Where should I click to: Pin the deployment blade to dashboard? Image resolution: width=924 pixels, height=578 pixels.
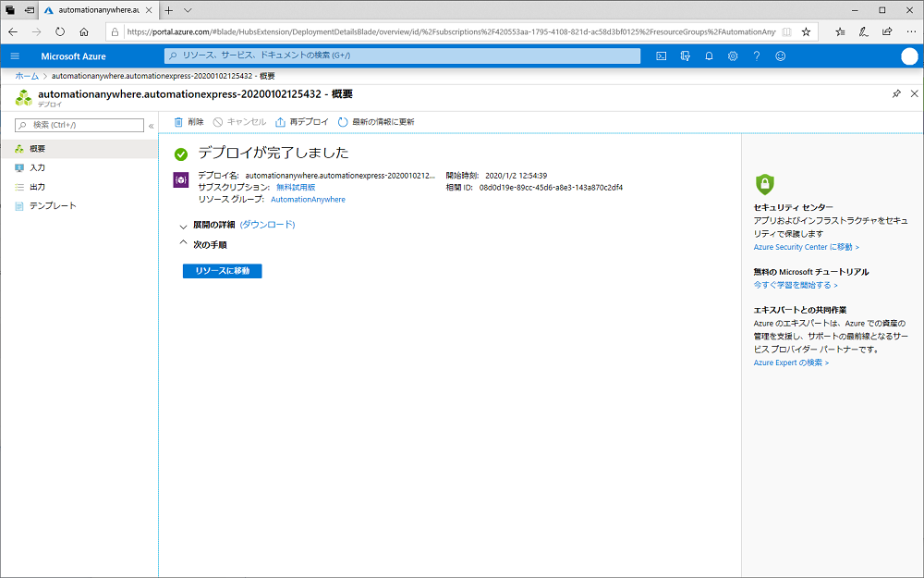896,93
